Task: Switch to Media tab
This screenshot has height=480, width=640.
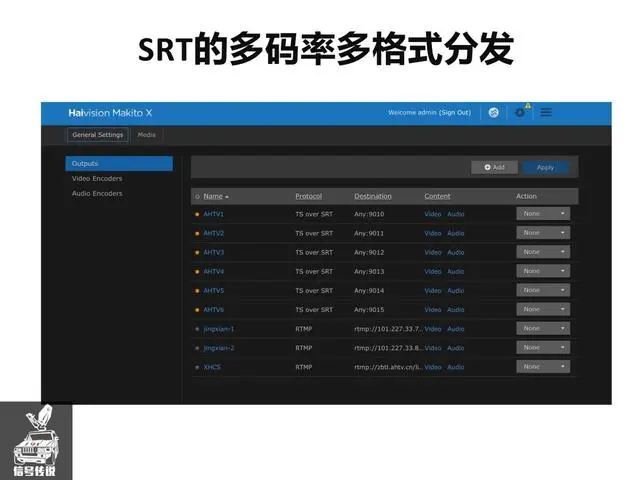Action: 147,135
